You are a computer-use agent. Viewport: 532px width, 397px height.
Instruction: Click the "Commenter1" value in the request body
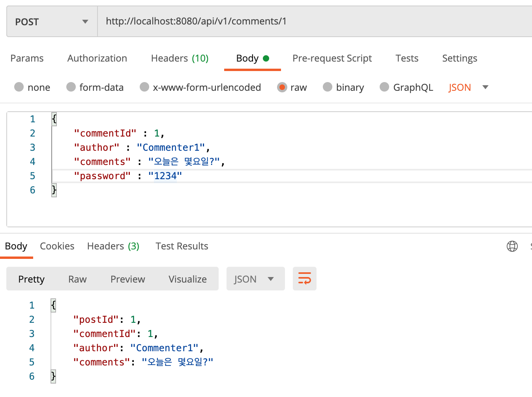point(171,148)
